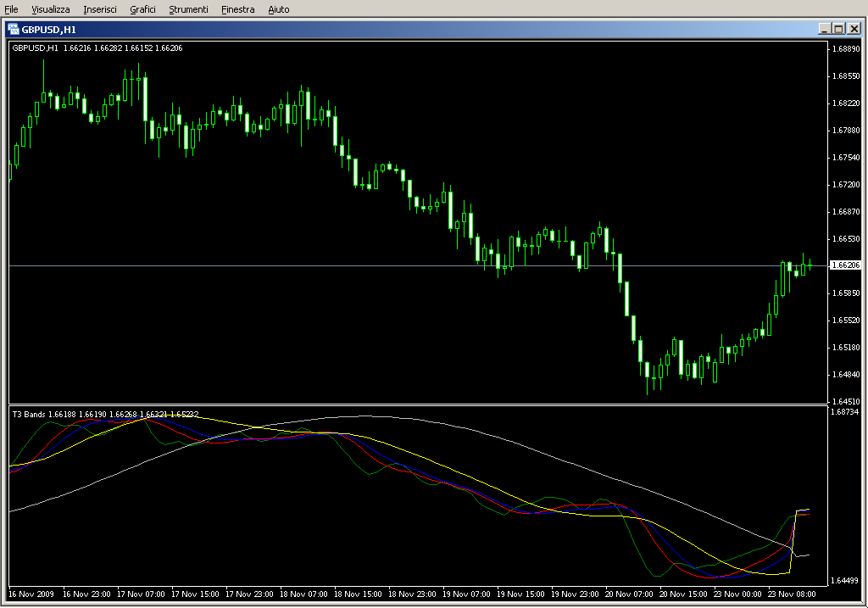
Task: Click the 18 Nov 07:00 time label
Action: pos(303,594)
